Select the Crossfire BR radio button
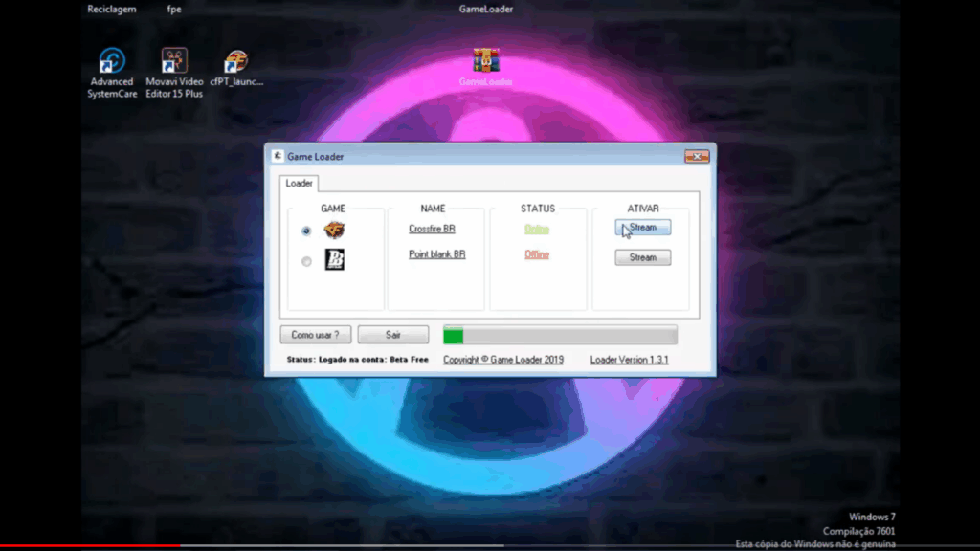 tap(306, 231)
